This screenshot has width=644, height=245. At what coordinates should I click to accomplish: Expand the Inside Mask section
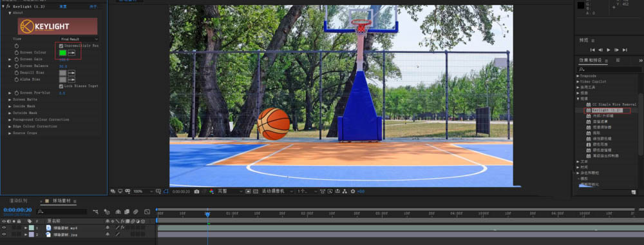click(10, 106)
